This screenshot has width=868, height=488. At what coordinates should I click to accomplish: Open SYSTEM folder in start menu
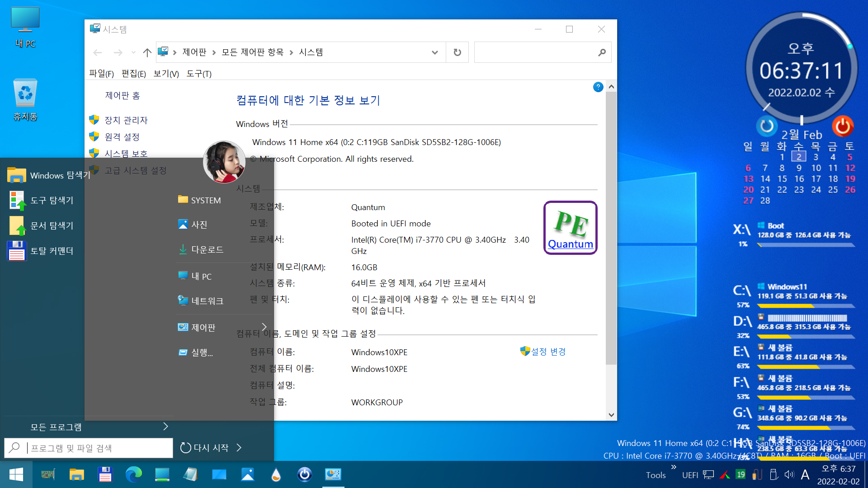tap(199, 200)
